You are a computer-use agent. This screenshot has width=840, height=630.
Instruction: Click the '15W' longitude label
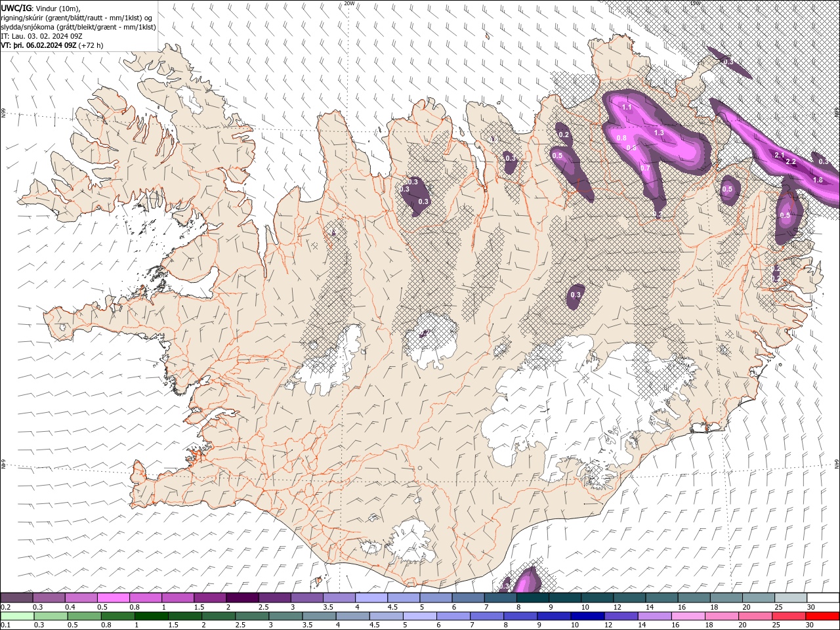coord(695,3)
